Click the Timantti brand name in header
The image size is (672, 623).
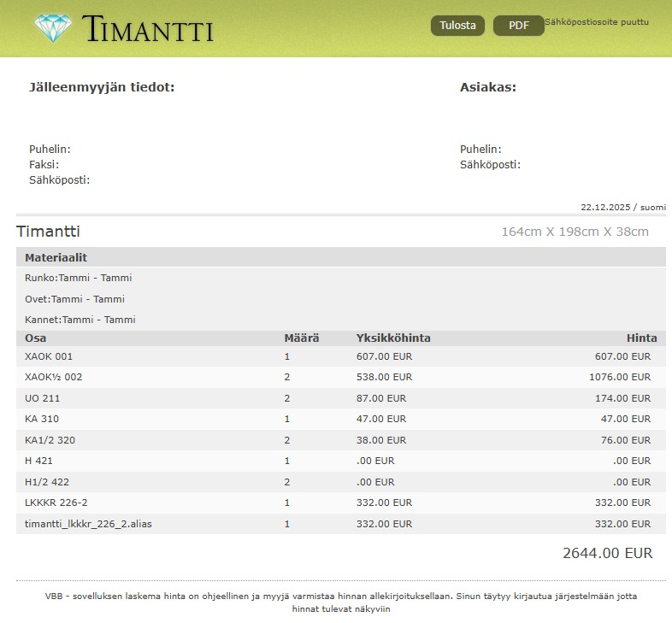pos(148,29)
